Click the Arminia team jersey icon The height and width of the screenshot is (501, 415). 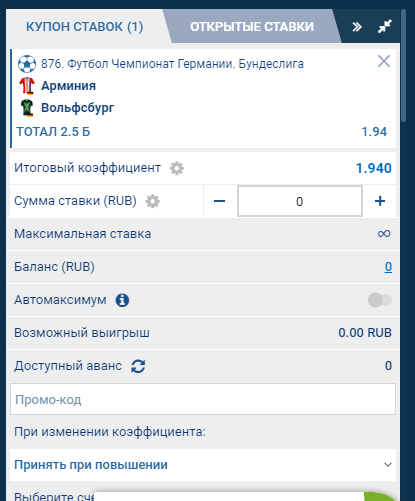(27, 86)
